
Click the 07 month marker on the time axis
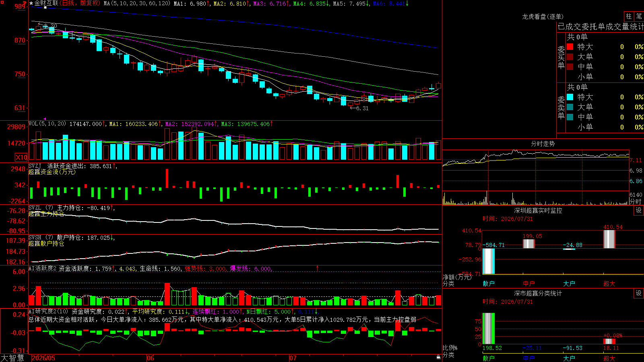(293, 358)
